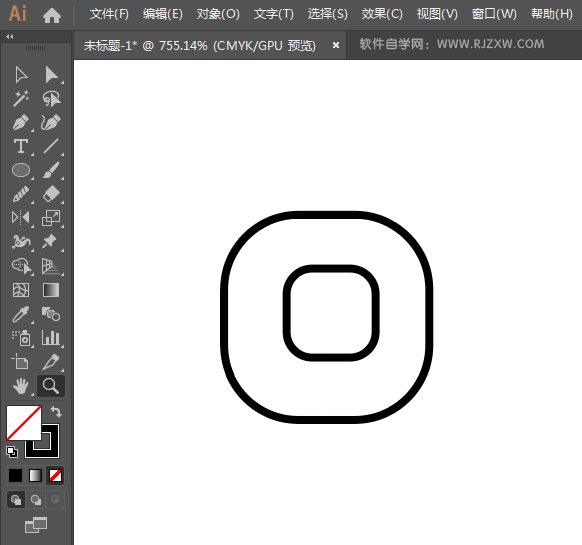The height and width of the screenshot is (545, 582).
Task: Choose the Gradient tool
Action: click(x=51, y=290)
